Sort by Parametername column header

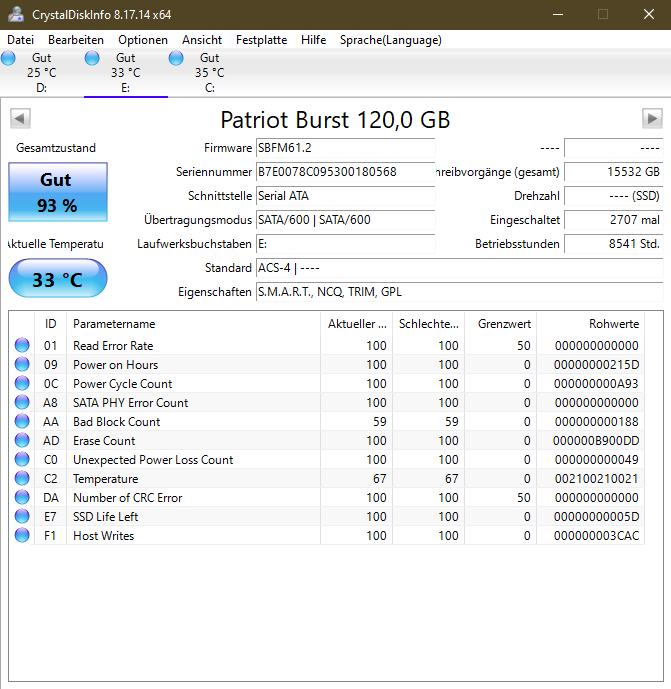click(x=193, y=324)
